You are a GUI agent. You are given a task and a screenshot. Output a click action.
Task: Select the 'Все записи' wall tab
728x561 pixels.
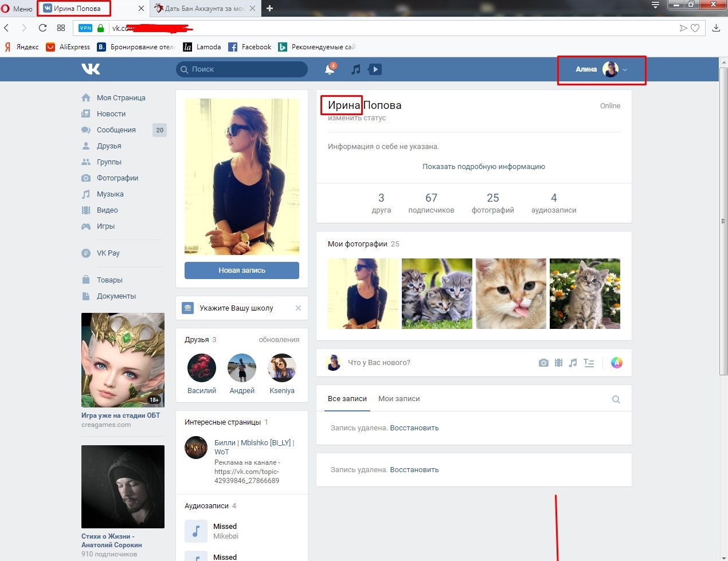tap(347, 399)
